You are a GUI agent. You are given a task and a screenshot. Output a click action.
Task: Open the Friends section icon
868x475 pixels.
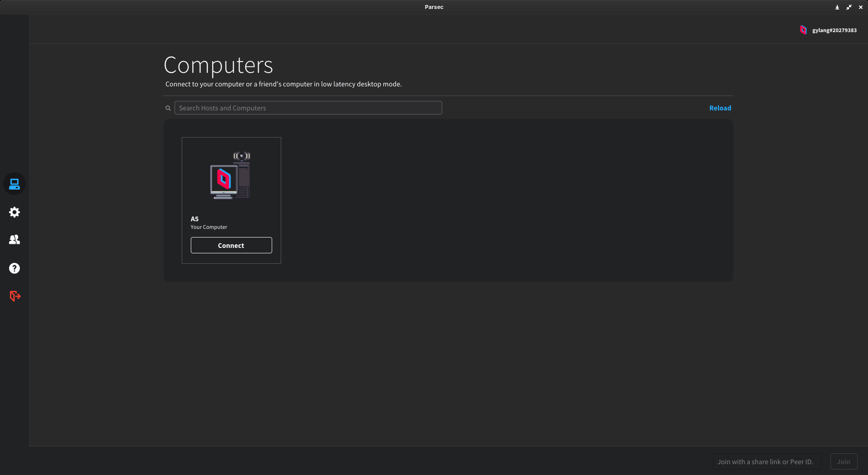click(x=14, y=240)
